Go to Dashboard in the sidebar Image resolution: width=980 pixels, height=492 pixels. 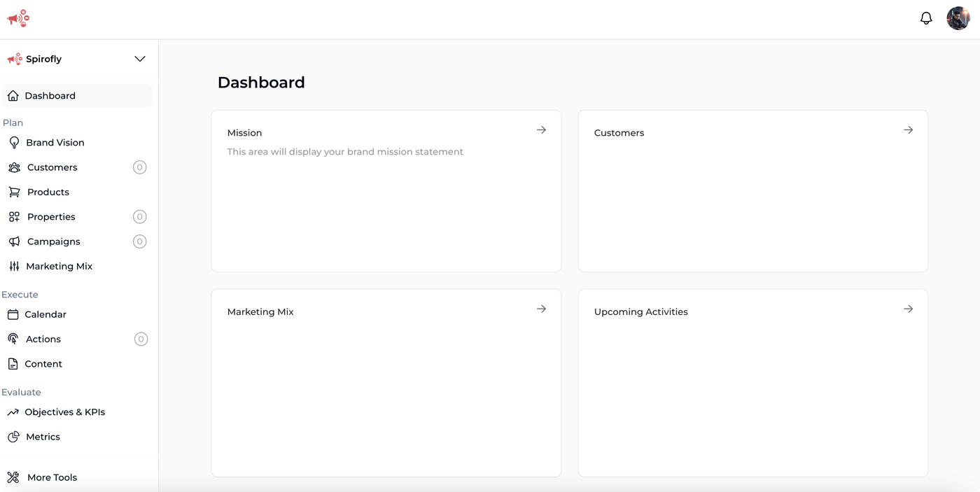coord(50,96)
